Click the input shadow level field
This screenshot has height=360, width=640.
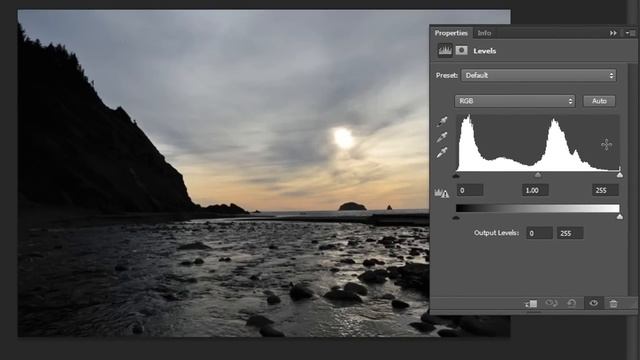pyautogui.click(x=470, y=190)
